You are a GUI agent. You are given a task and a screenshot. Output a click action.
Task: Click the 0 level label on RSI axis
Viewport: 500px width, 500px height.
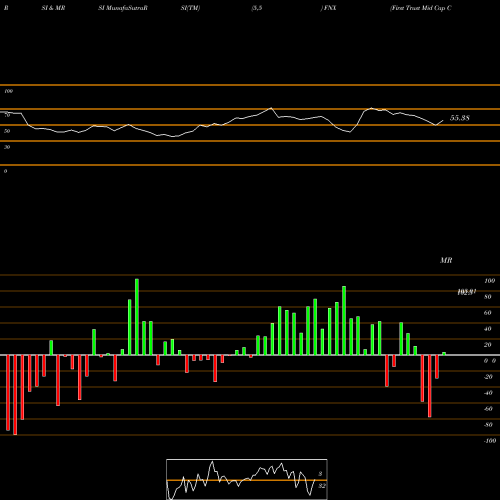pyautogui.click(x=5, y=171)
